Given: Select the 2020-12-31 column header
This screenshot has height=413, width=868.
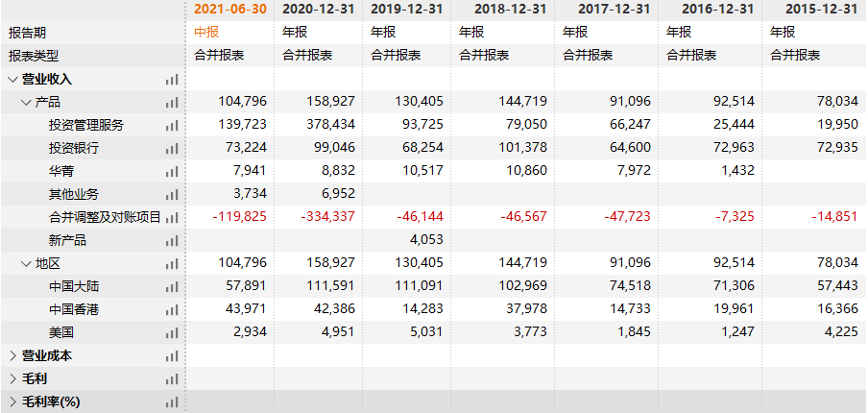Looking at the screenshot, I should click(318, 9).
